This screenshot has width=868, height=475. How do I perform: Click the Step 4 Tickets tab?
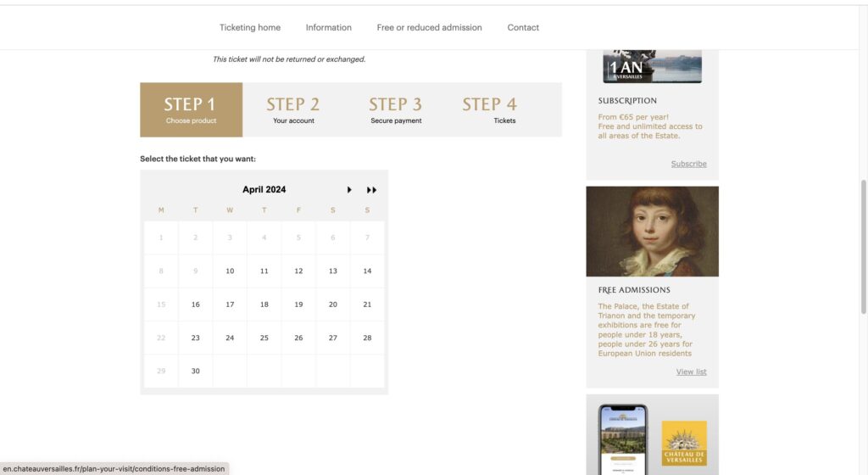(492, 109)
